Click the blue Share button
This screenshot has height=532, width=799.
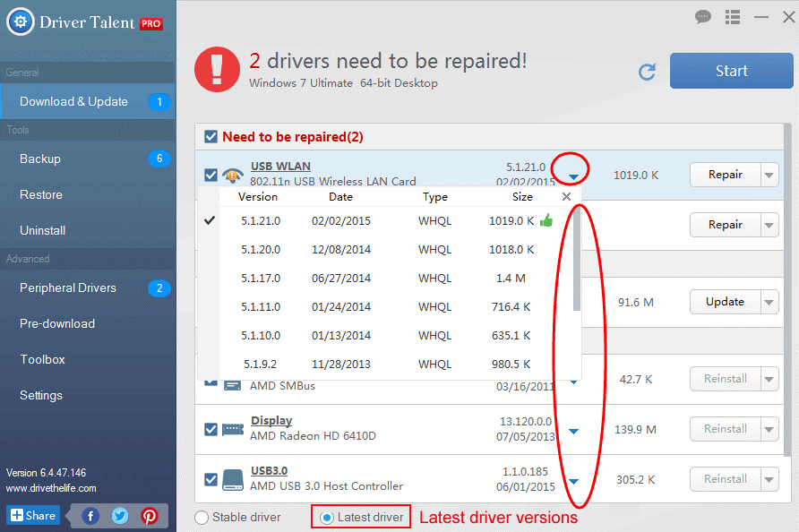click(x=33, y=516)
